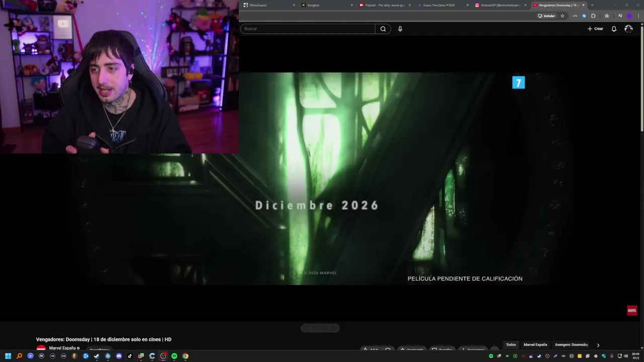Open the browser extensions puzzle icon
The width and height of the screenshot is (644, 362).
click(x=593, y=16)
